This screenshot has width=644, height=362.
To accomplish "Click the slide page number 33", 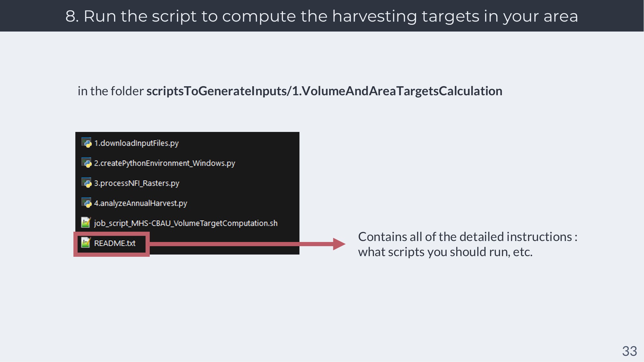I will (629, 351).
